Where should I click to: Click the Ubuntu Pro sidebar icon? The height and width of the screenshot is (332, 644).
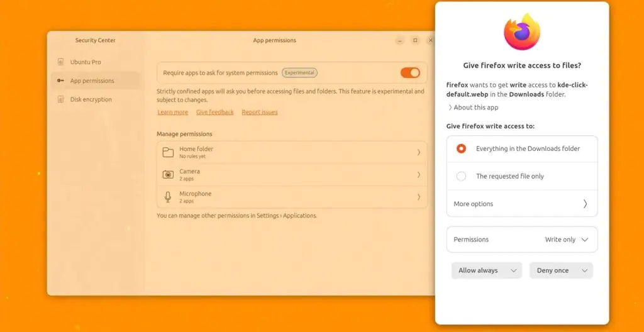61,62
